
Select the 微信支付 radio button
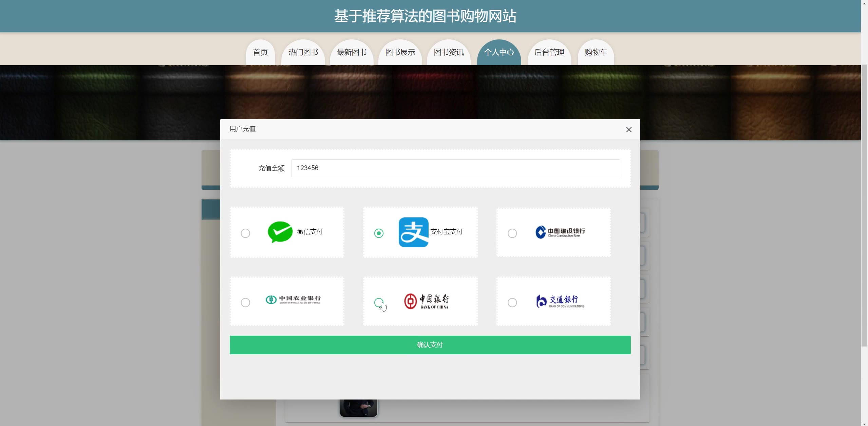[x=245, y=233]
